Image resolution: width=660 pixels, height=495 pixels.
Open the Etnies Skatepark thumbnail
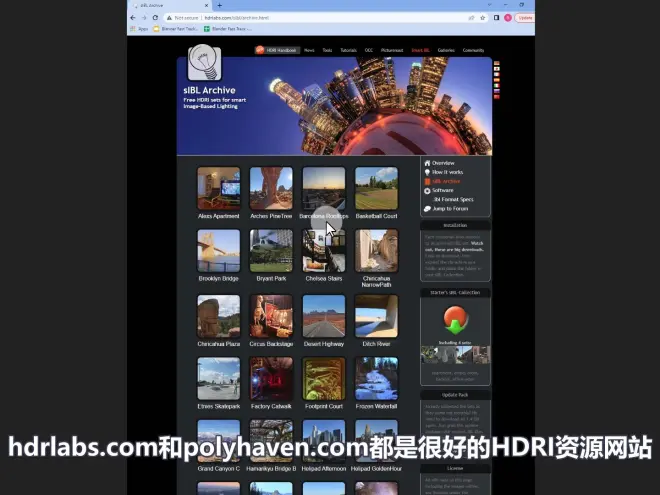tap(219, 378)
